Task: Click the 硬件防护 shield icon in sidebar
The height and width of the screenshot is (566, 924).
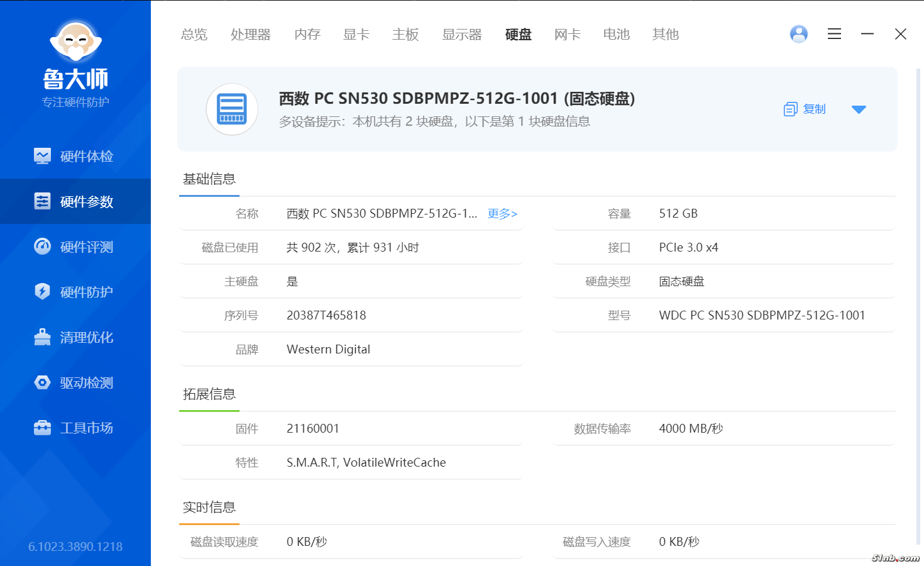Action: pos(42,292)
